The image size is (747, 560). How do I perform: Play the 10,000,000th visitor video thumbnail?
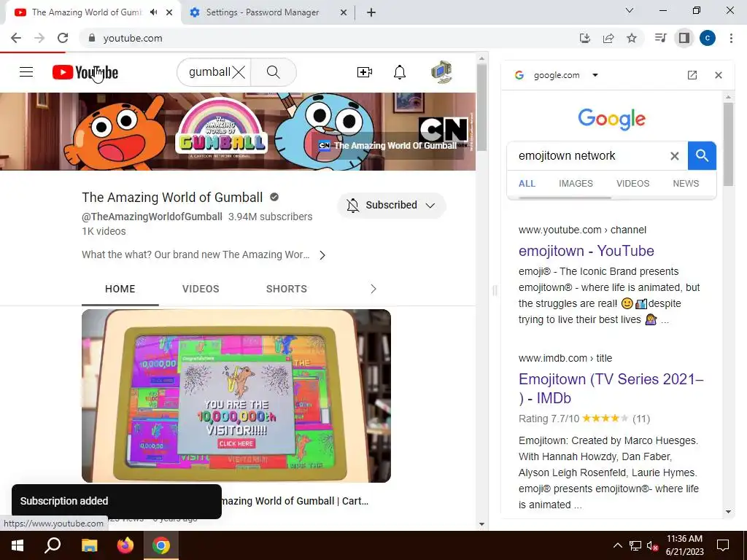pos(236,396)
